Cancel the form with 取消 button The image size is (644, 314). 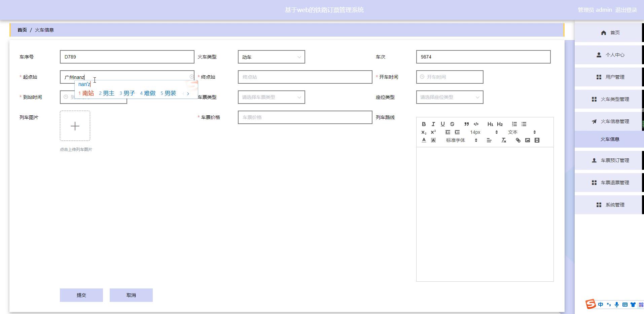point(131,295)
